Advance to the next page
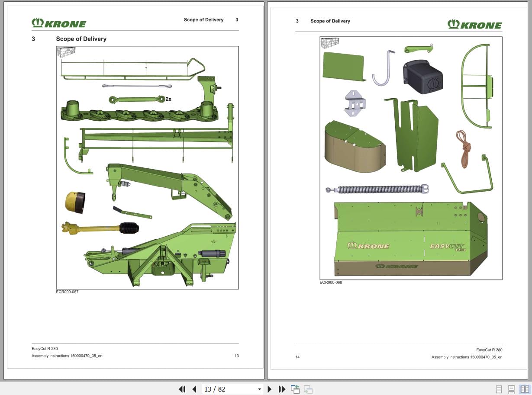The image size is (532, 395). (270, 389)
